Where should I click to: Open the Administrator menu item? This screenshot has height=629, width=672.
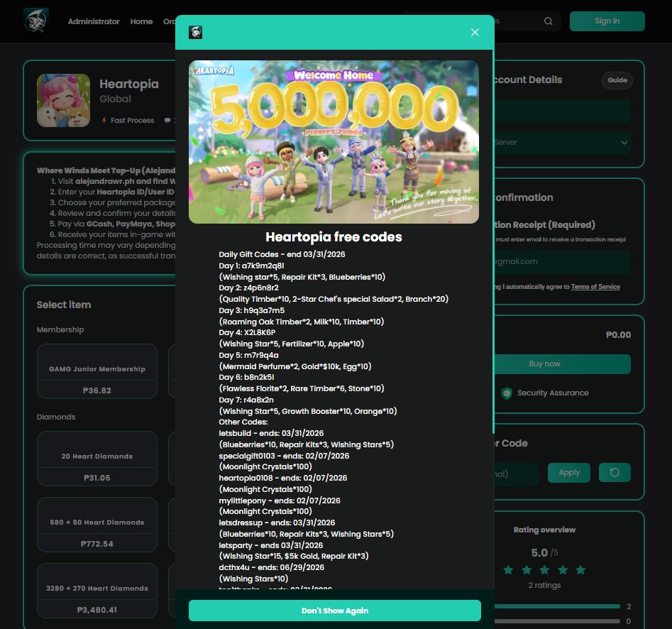pyautogui.click(x=94, y=21)
